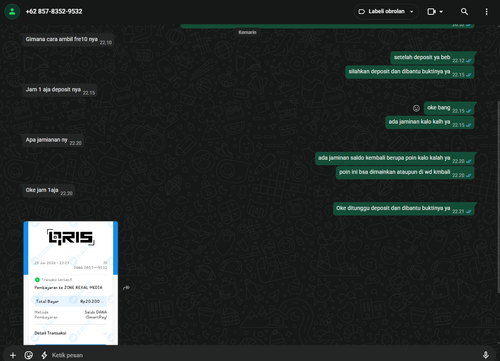Open contact info for +62 857-8352-9532
The height and width of the screenshot is (361, 500).
[x=54, y=12]
